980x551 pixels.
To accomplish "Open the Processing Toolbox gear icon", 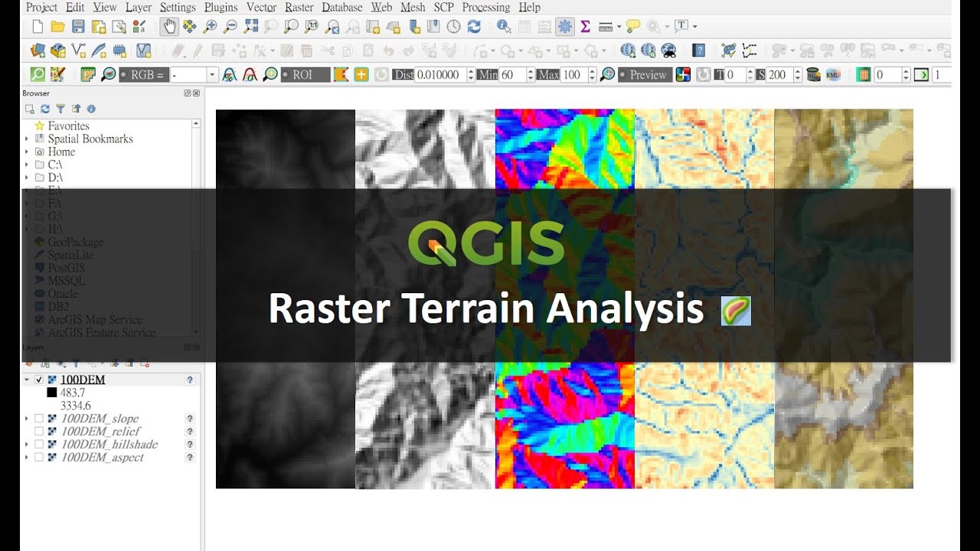I will [565, 27].
